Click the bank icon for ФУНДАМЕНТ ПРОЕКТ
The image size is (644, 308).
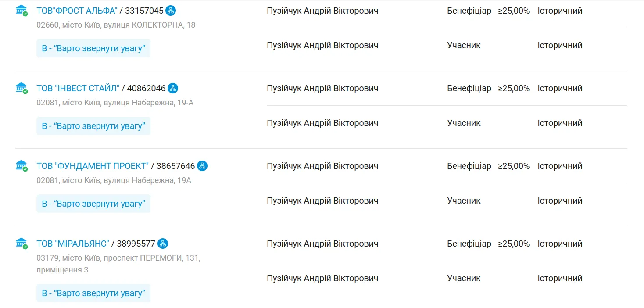point(21,165)
